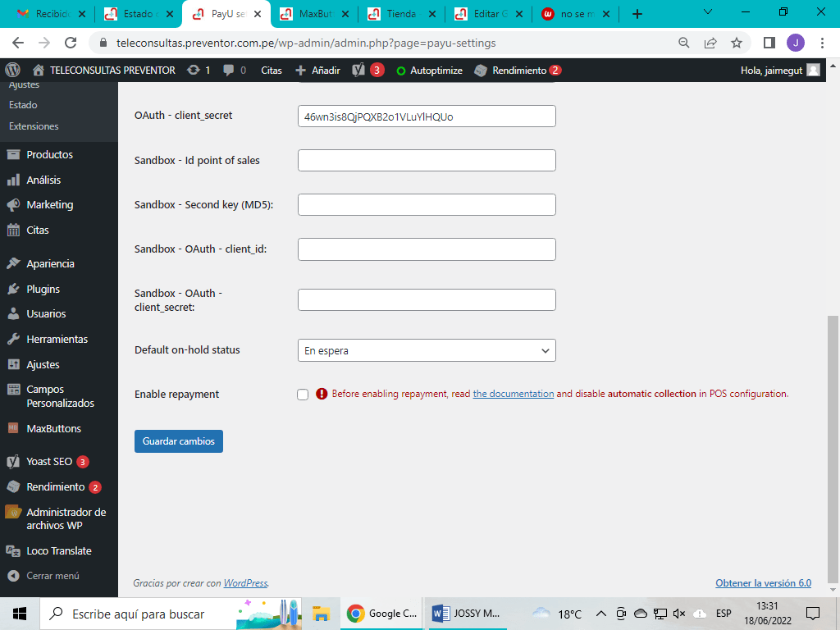Click the Herramientas wrench icon
This screenshot has width=840, height=630.
(13, 339)
